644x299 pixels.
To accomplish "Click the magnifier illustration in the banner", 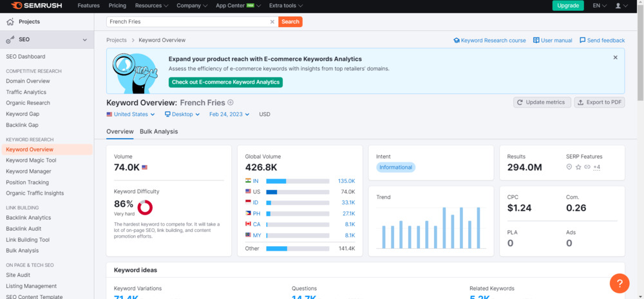I will 135,73.
